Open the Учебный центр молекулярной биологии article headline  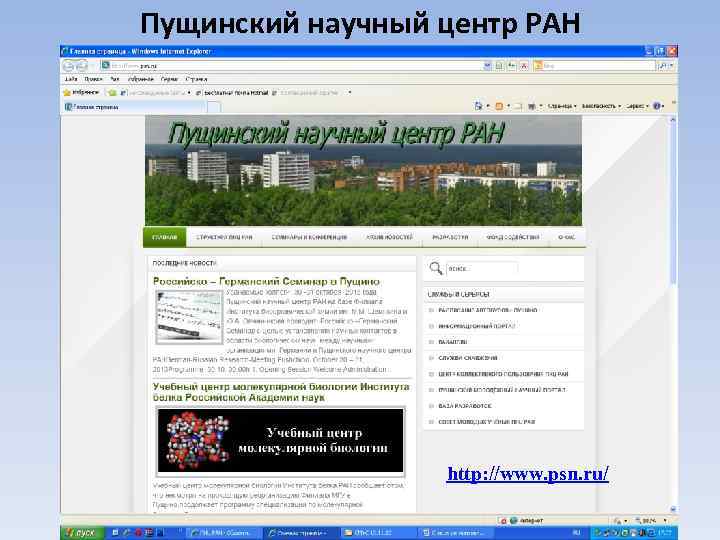pyautogui.click(x=281, y=392)
